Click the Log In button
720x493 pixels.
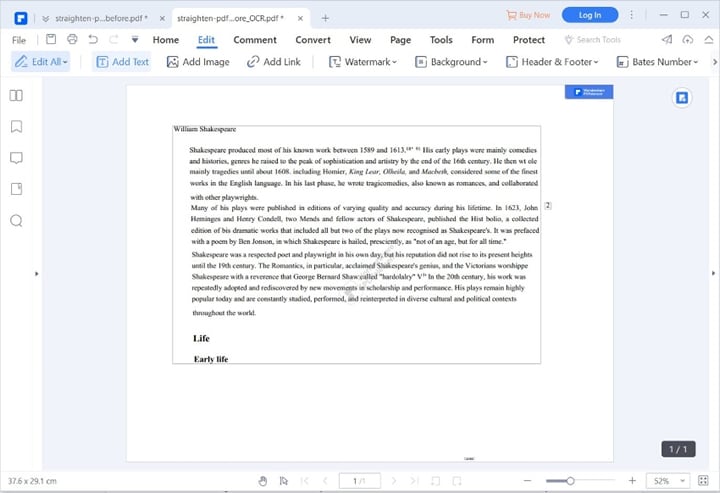click(x=590, y=15)
